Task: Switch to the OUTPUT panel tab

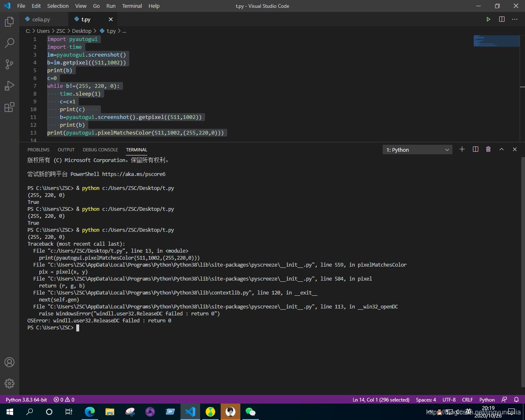Action: [x=66, y=150]
